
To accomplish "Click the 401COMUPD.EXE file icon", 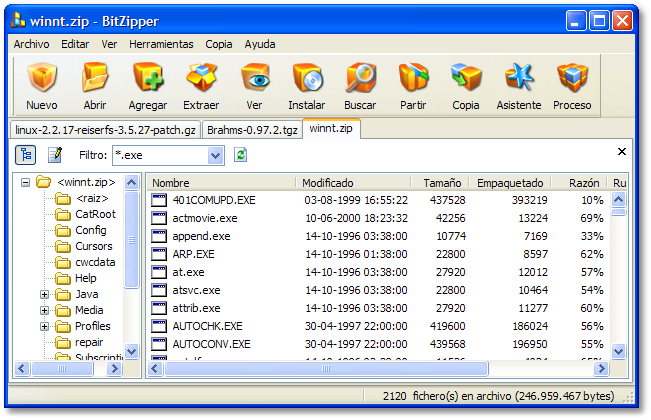I will click(x=159, y=200).
